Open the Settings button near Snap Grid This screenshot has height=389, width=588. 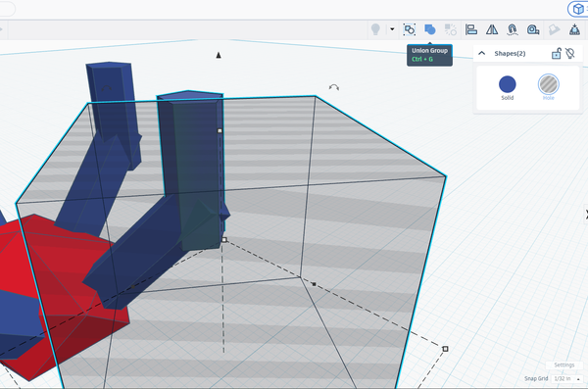(564, 365)
